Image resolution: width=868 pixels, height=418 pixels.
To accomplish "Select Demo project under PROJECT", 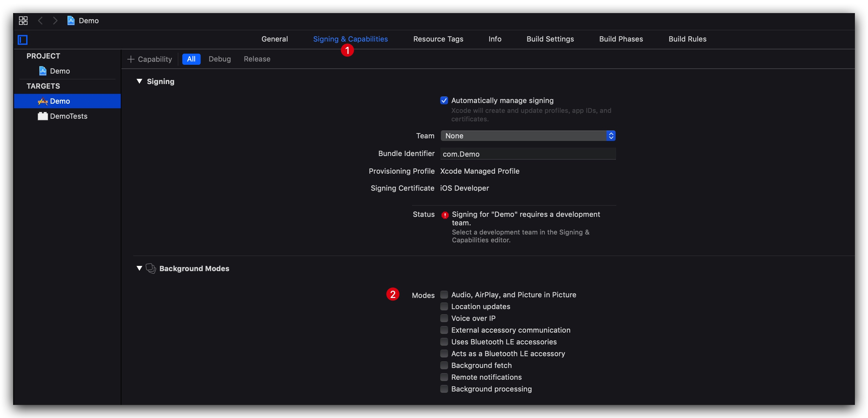I will click(x=60, y=71).
